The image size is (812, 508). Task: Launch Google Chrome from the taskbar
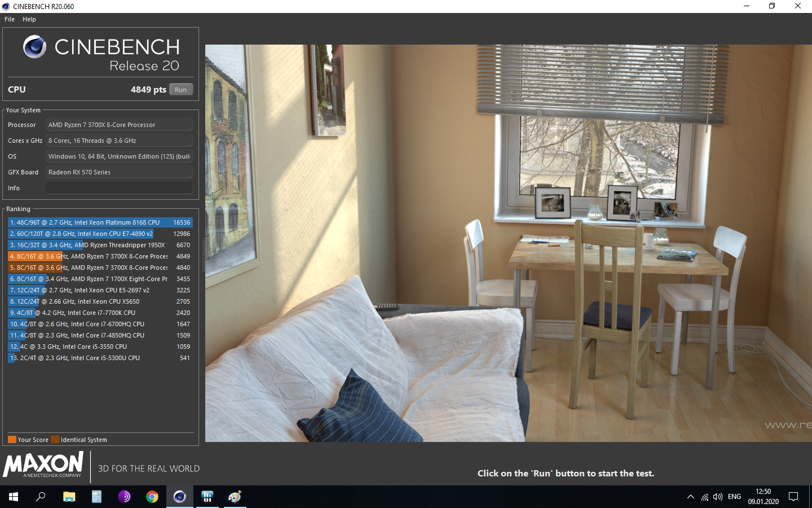[152, 497]
